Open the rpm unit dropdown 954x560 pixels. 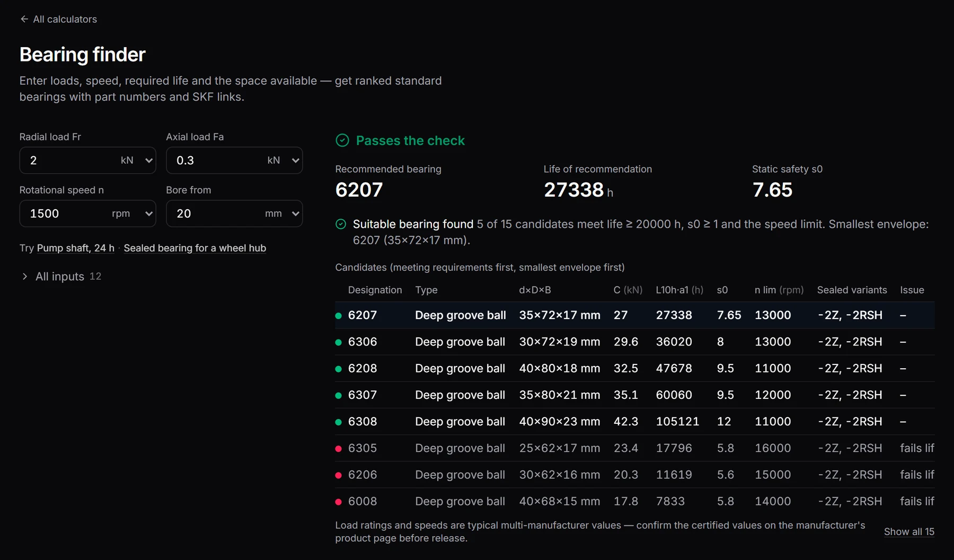click(x=132, y=214)
